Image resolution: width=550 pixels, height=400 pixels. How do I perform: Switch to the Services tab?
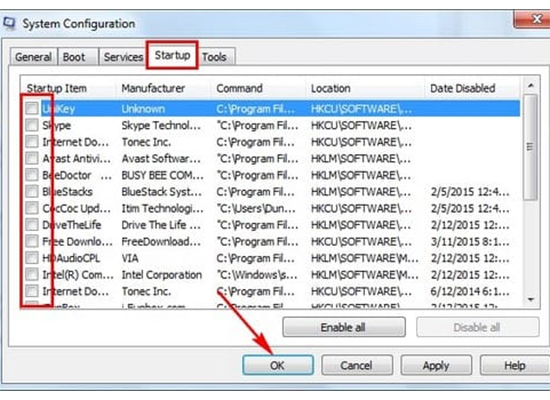(x=123, y=57)
